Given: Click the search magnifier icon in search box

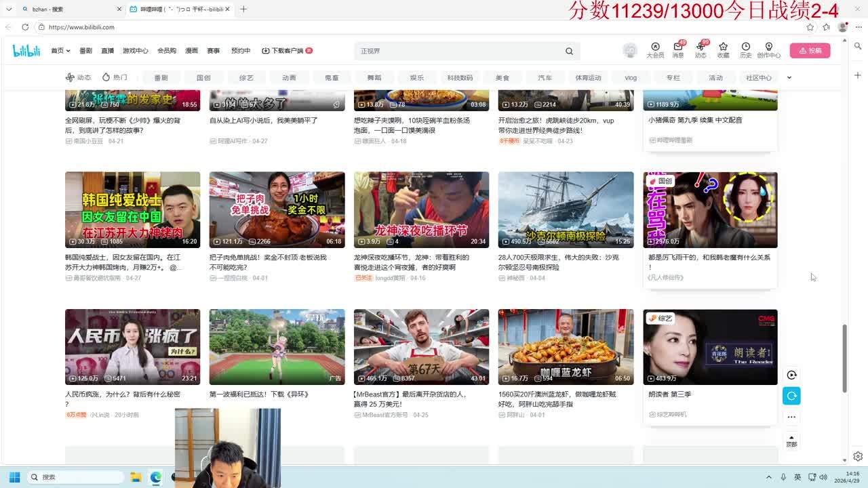Looking at the screenshot, I should tap(569, 51).
